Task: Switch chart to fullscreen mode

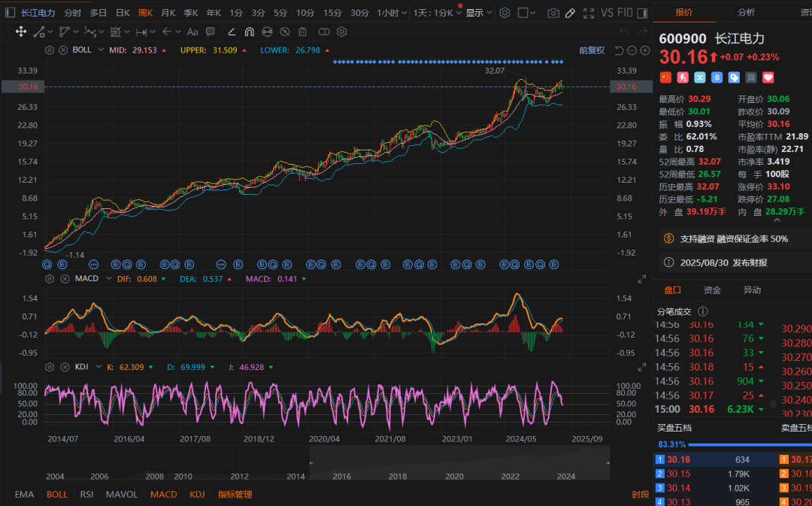Action: (589, 13)
